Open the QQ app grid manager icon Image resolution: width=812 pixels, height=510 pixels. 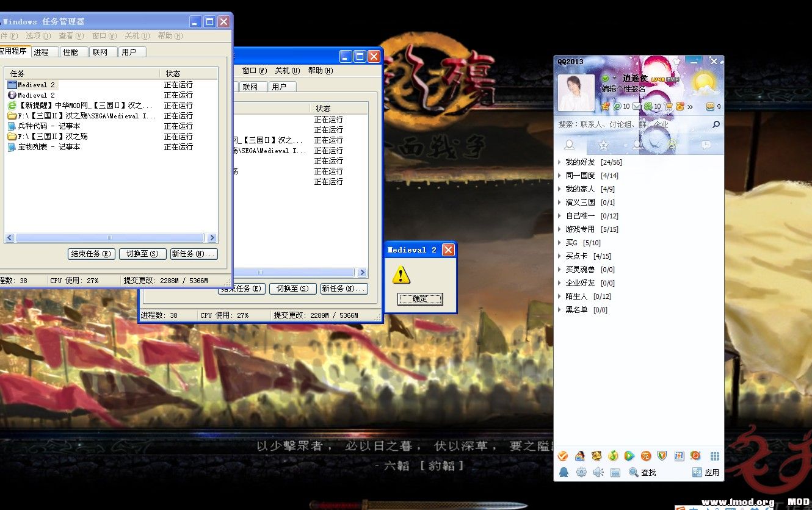(x=714, y=456)
